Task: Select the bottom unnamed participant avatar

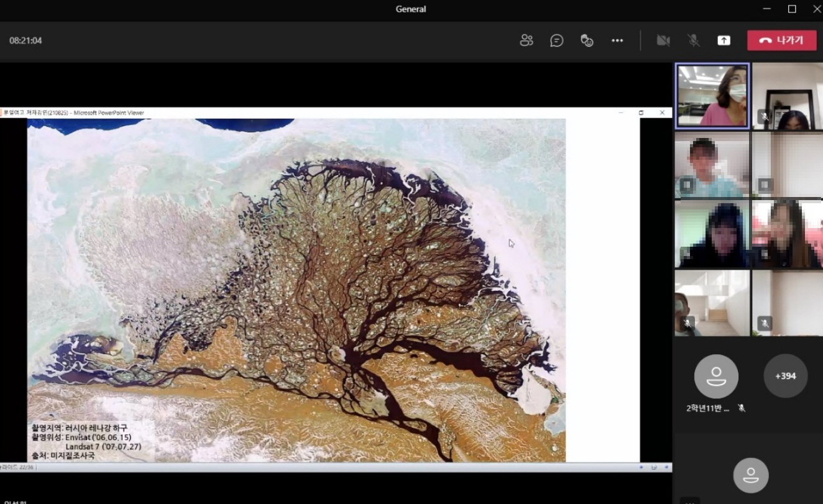Action: pos(751,475)
